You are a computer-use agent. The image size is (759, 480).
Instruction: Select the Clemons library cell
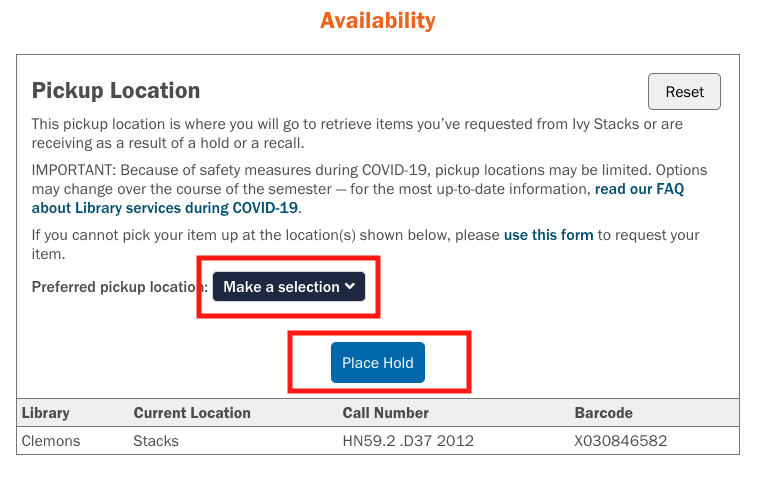pyautogui.click(x=51, y=441)
